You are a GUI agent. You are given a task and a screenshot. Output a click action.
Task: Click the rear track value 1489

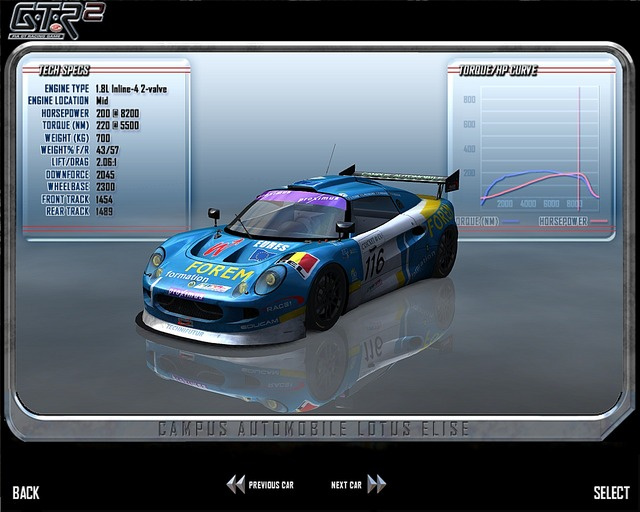point(104,211)
